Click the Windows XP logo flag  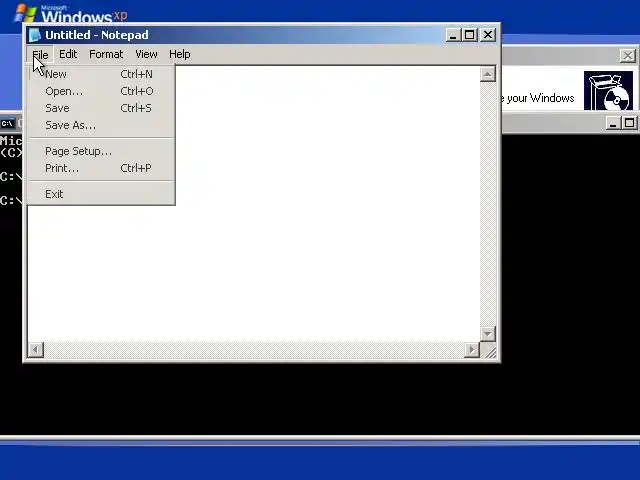click(25, 13)
